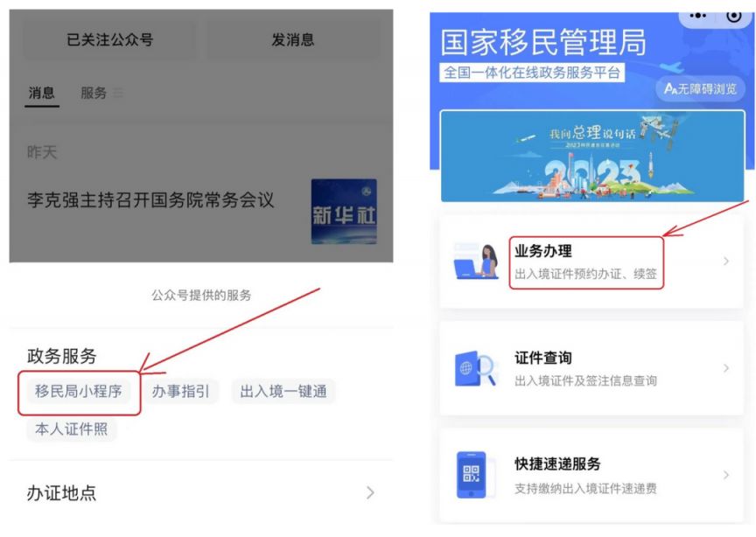Switch to the 服务 tab
The width and height of the screenshot is (756, 537).
pyautogui.click(x=94, y=93)
